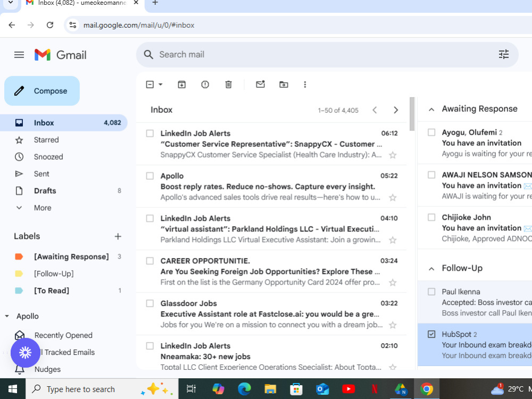Check the SnappyCX LinkedIn Job Alerts email checkbox
The image size is (532, 399).
point(149,134)
